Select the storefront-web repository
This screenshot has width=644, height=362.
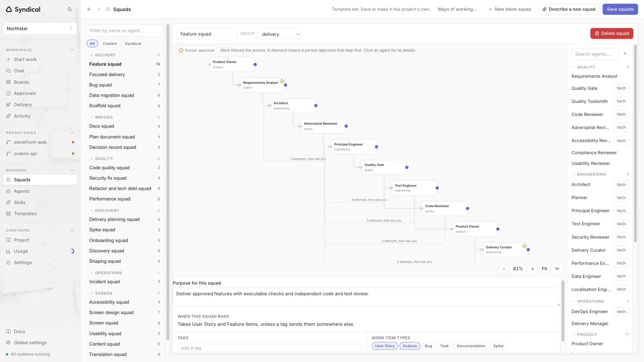pos(40,142)
